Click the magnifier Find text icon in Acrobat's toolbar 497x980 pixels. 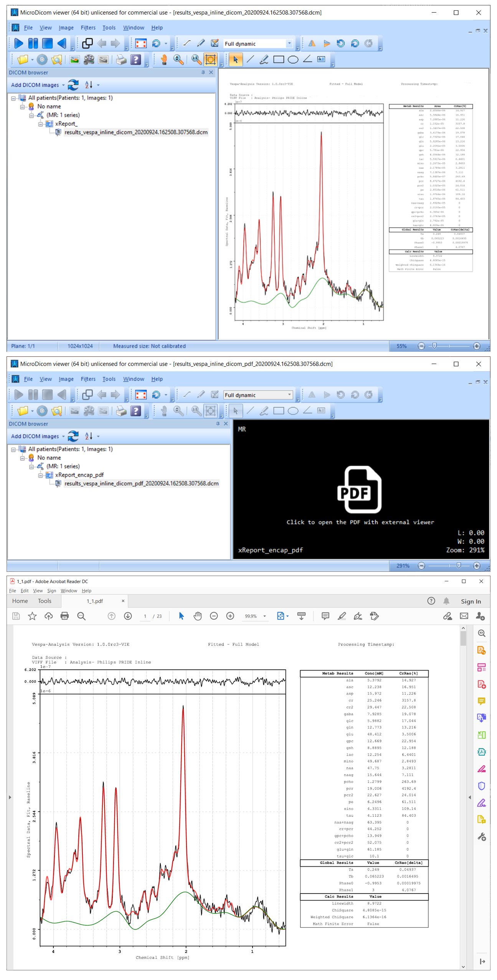[x=81, y=616]
